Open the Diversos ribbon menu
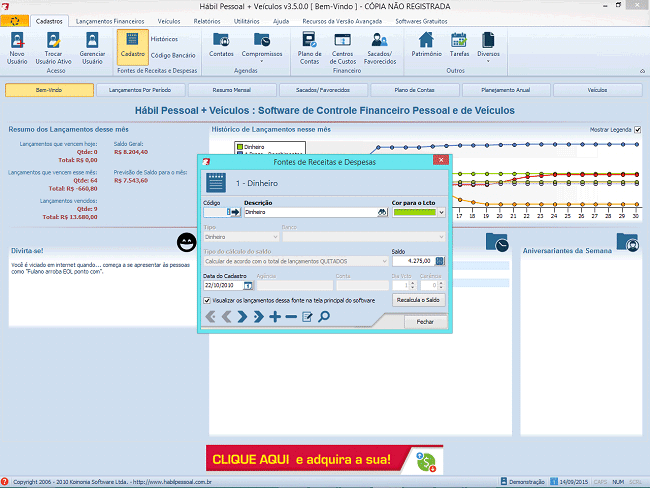The height and width of the screenshot is (488, 650). (488, 46)
